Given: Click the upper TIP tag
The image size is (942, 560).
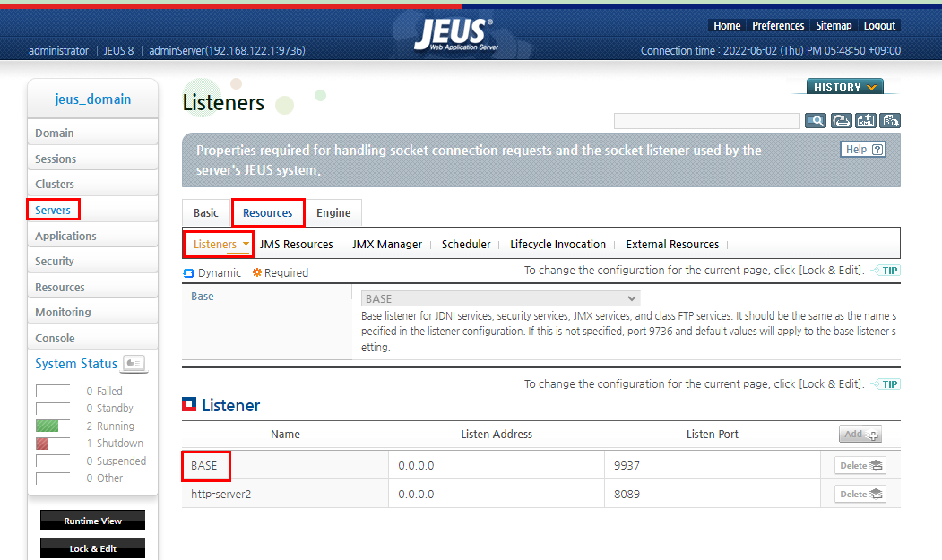Looking at the screenshot, I should pos(886,271).
